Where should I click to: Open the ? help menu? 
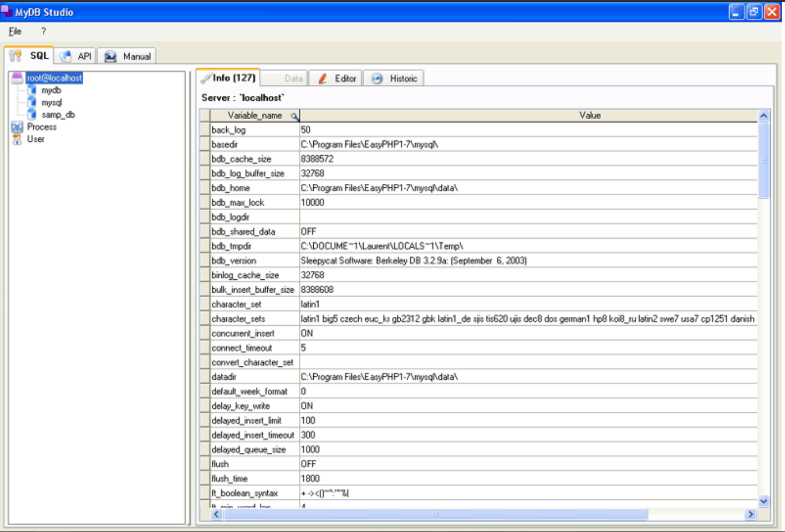44,32
